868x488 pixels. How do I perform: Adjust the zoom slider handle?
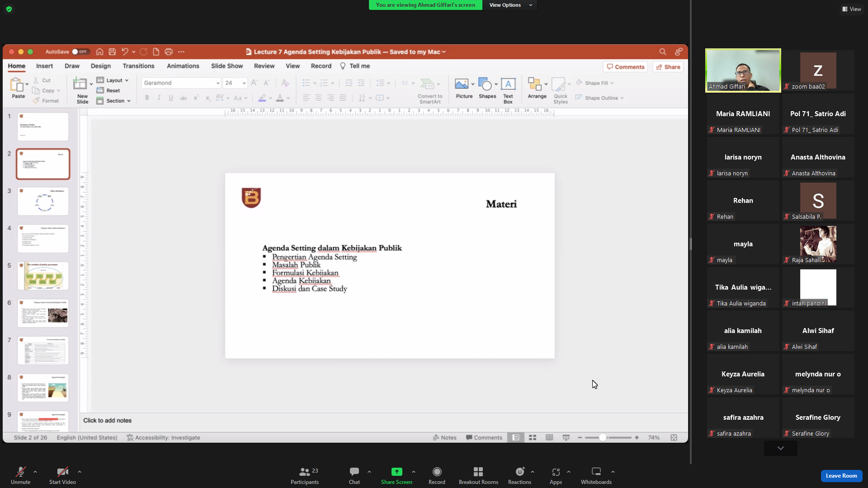[x=603, y=437]
